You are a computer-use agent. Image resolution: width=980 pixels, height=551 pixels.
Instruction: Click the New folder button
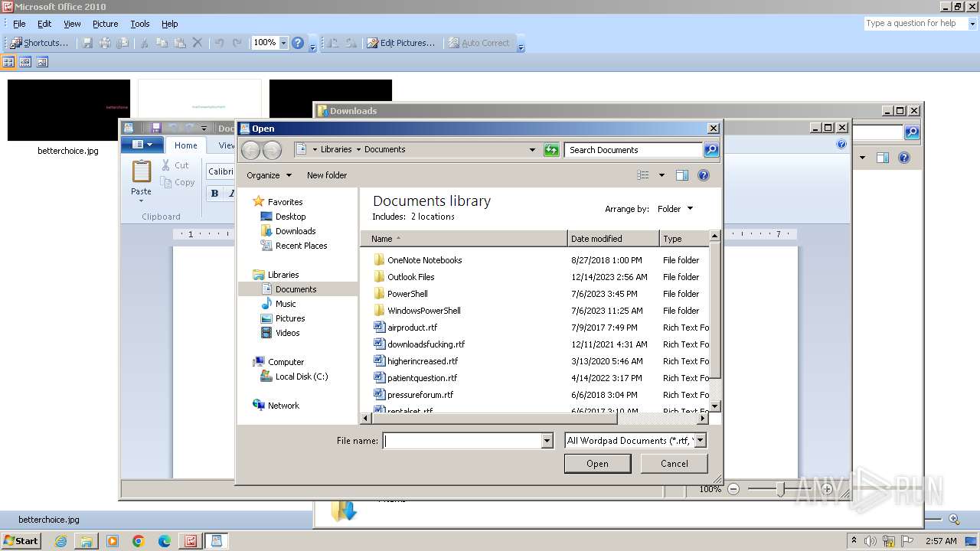[327, 175]
